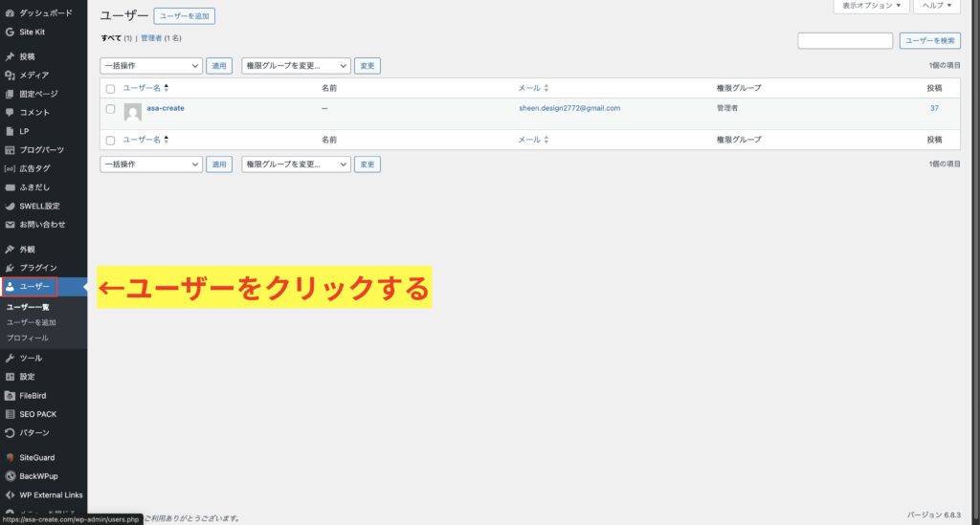The image size is (980, 525).
Task: Open the top bulk actions dropdown
Action: pos(151,66)
